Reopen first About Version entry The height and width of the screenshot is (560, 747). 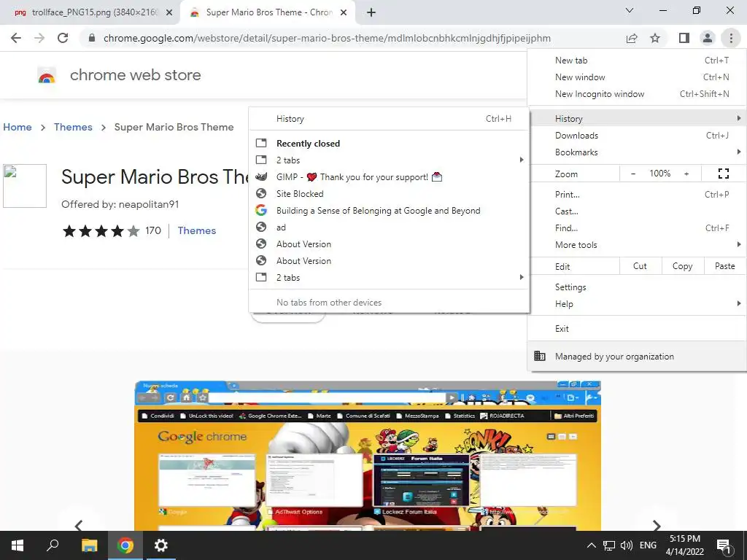tap(389, 244)
